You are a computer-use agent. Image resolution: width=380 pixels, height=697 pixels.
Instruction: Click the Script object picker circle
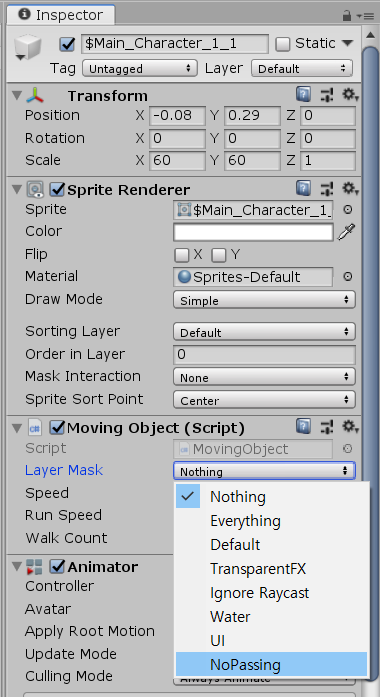coord(348,449)
